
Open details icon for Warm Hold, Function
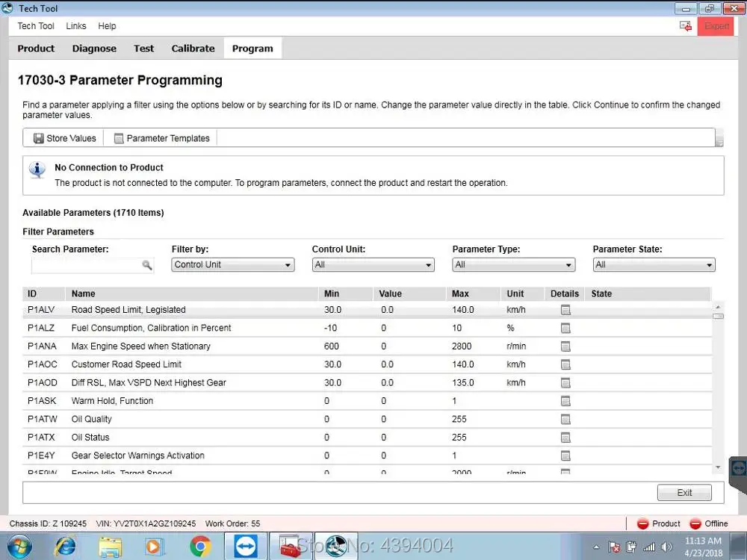565,401
